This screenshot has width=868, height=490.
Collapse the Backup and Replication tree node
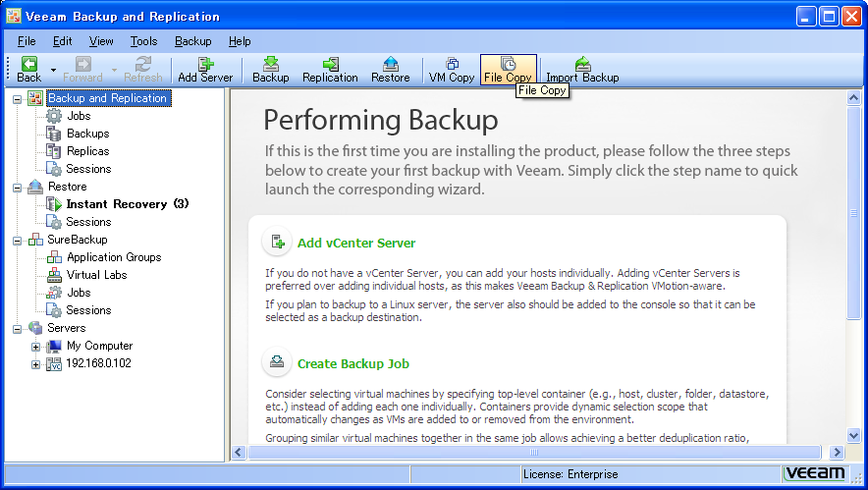click(x=18, y=98)
